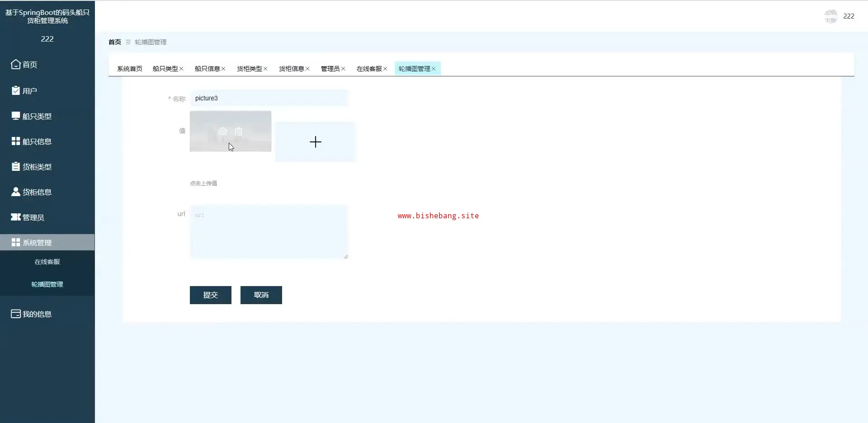Focus the url textarea
868x423 pixels.
click(x=269, y=232)
